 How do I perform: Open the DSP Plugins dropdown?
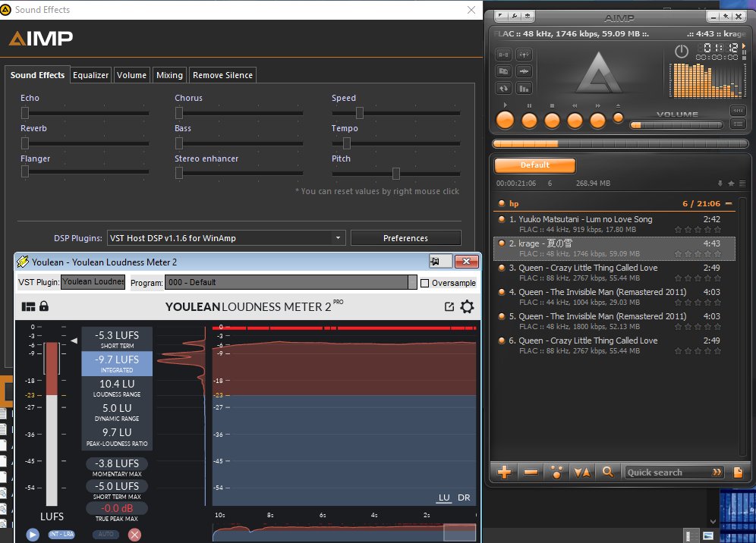[x=226, y=238]
